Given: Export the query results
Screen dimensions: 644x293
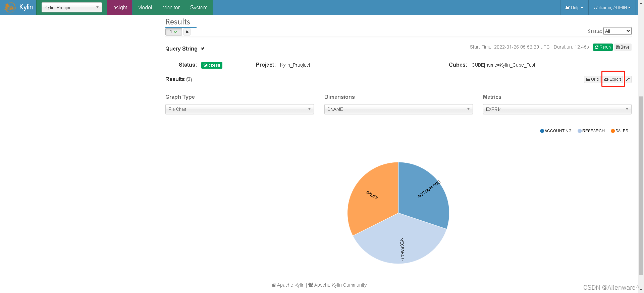Looking at the screenshot, I should pyautogui.click(x=612, y=79).
